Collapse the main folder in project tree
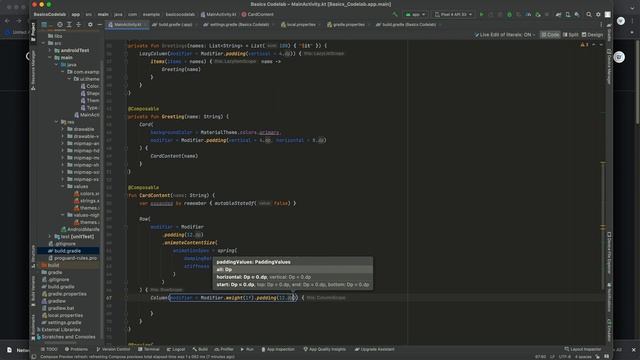 click(x=50, y=58)
